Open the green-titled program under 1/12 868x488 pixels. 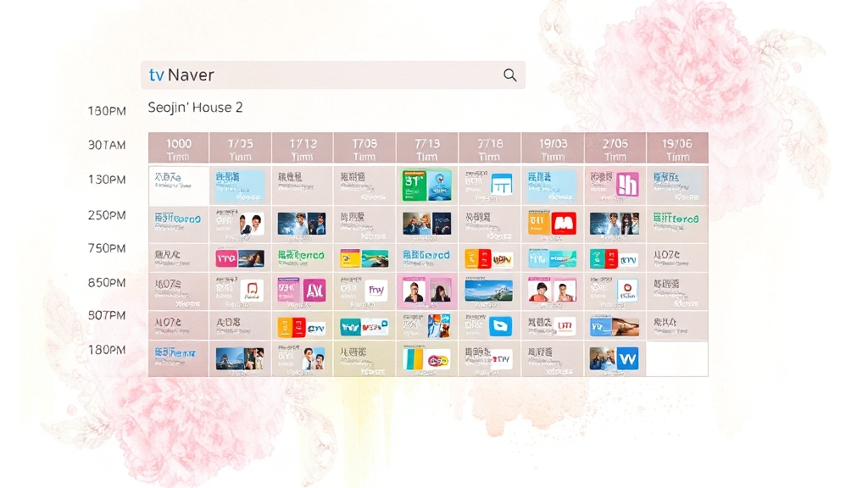(x=302, y=258)
